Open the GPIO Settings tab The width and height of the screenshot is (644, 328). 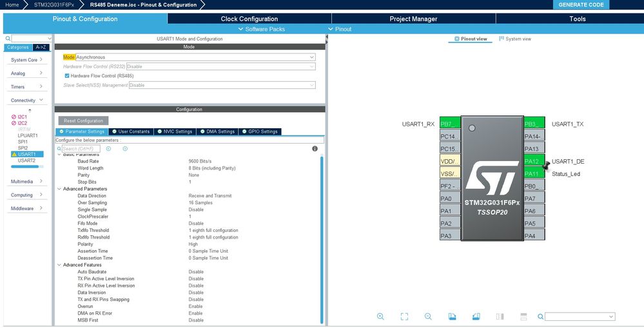point(260,131)
